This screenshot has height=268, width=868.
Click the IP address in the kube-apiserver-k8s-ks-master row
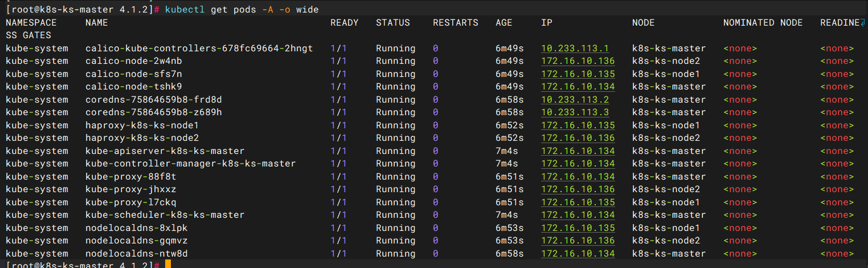click(x=578, y=151)
